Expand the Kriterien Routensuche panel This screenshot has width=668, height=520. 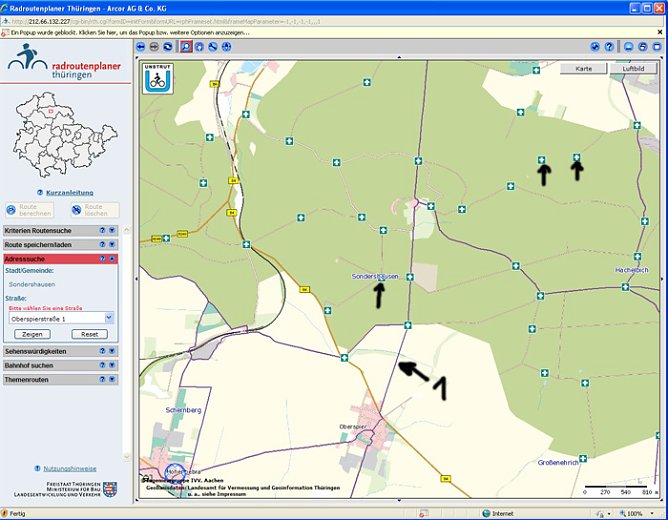point(113,230)
